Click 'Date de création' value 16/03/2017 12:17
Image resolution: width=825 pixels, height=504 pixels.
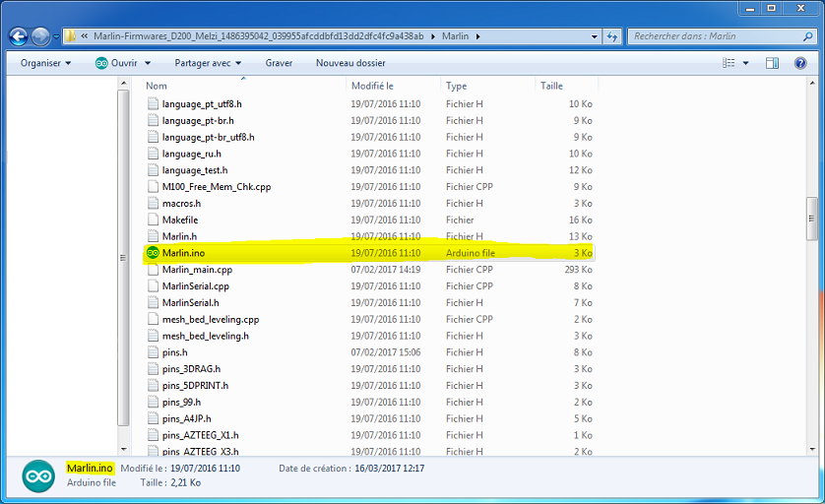coord(389,469)
